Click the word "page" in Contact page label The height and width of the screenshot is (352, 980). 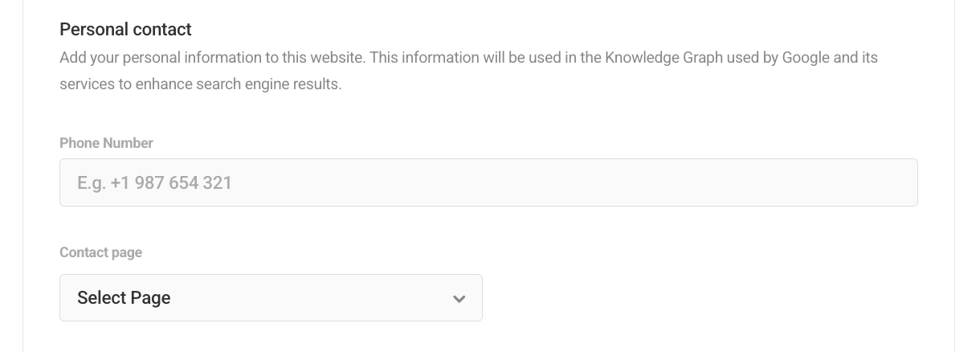(126, 252)
